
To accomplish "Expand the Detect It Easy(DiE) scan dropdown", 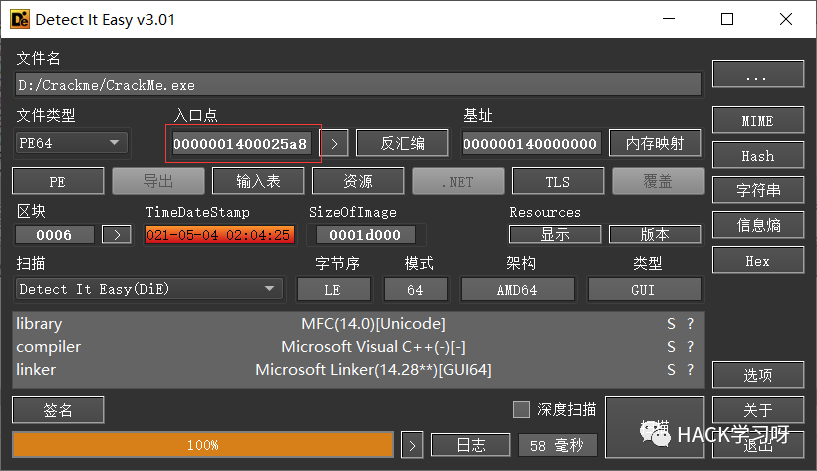I will tap(149, 289).
